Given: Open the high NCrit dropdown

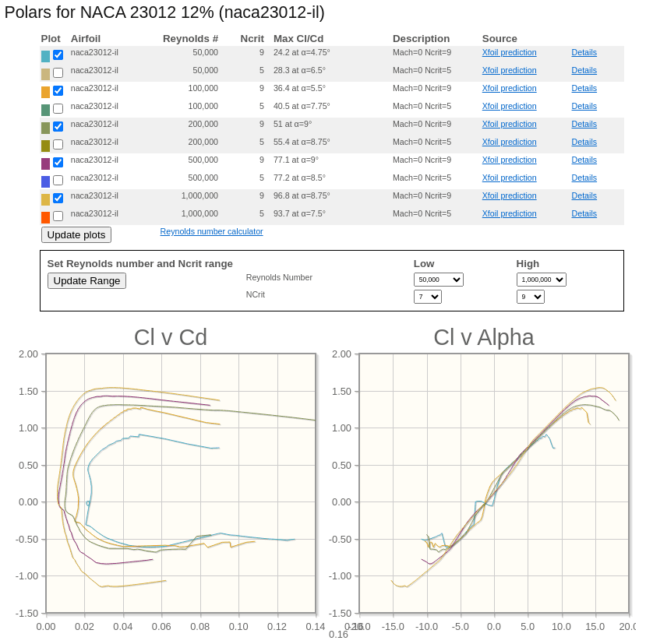Looking at the screenshot, I should pos(530,297).
